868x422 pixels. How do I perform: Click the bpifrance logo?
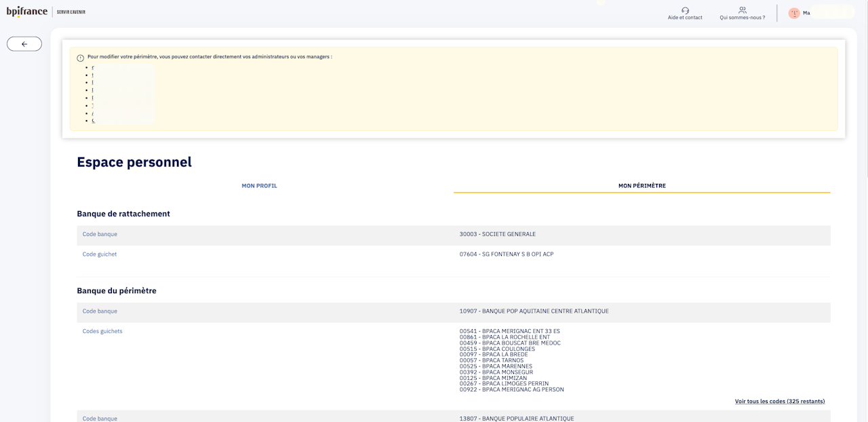(x=27, y=12)
